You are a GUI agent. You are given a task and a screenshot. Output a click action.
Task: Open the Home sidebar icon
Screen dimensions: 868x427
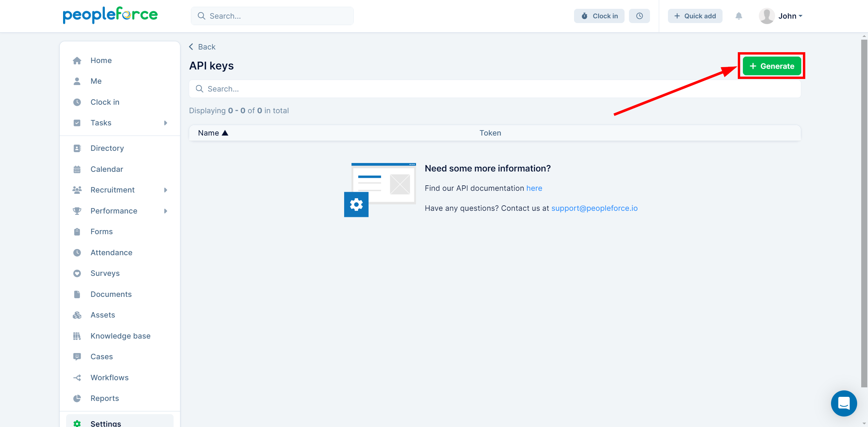77,61
